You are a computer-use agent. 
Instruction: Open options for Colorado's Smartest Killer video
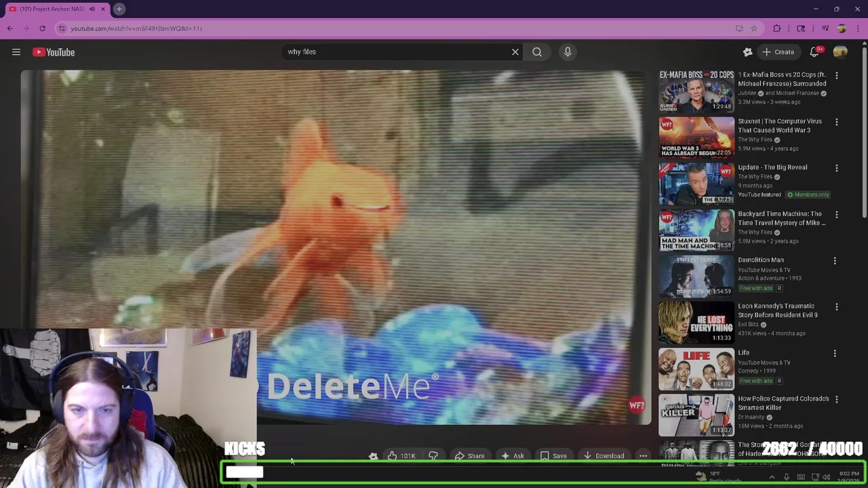[x=836, y=400]
